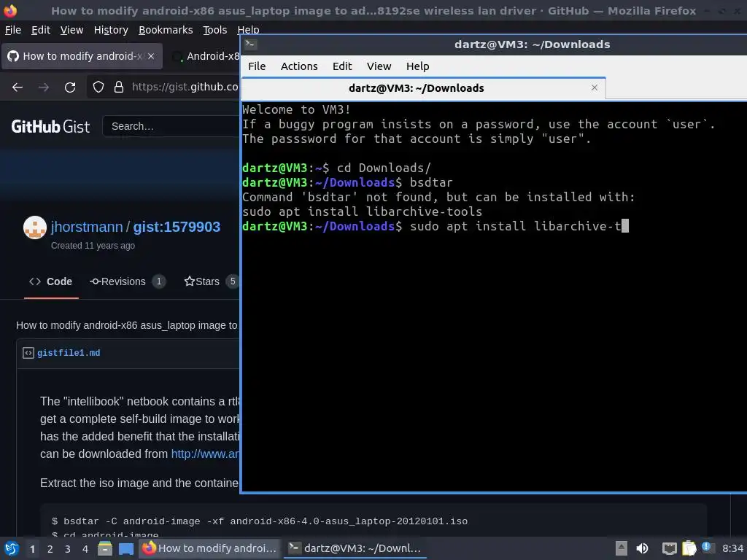
Task: Close the dartz@VM3 terminal tab
Action: pos(594,87)
